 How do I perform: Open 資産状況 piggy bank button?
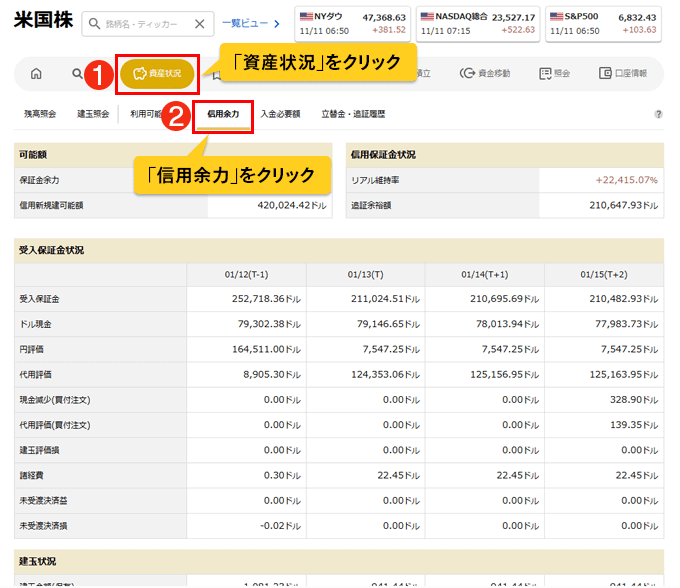tap(158, 74)
